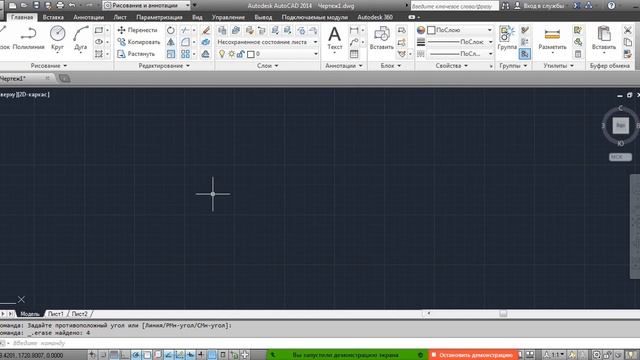Select the Explode tool icon
This screenshot has height=360, width=640.
click(x=206, y=42)
